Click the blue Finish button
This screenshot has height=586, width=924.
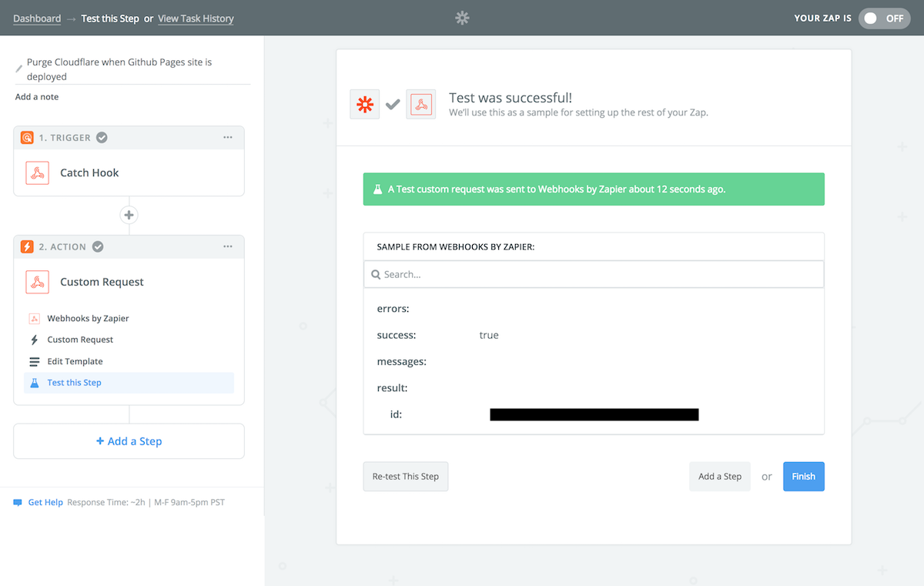click(804, 477)
